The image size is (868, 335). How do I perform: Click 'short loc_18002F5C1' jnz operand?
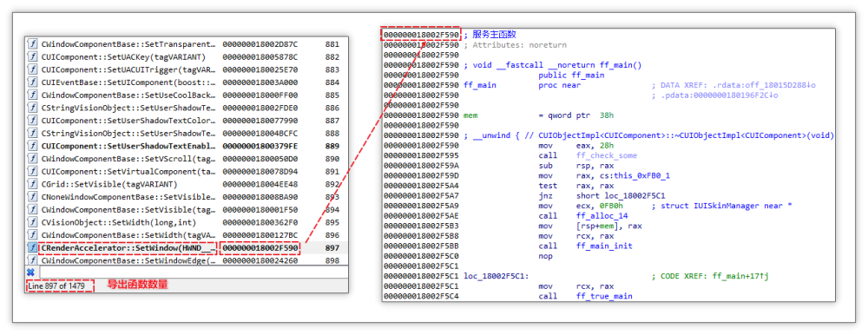(620, 196)
